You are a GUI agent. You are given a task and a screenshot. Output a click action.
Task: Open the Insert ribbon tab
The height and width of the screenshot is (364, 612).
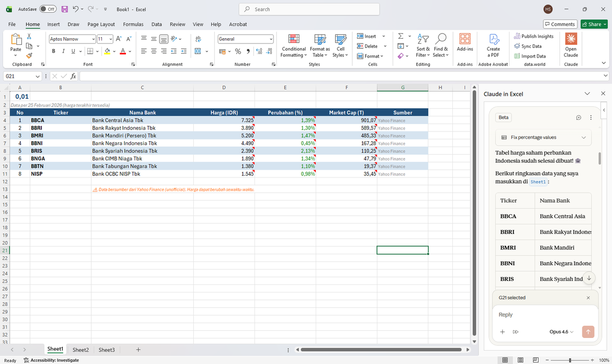coord(54,24)
